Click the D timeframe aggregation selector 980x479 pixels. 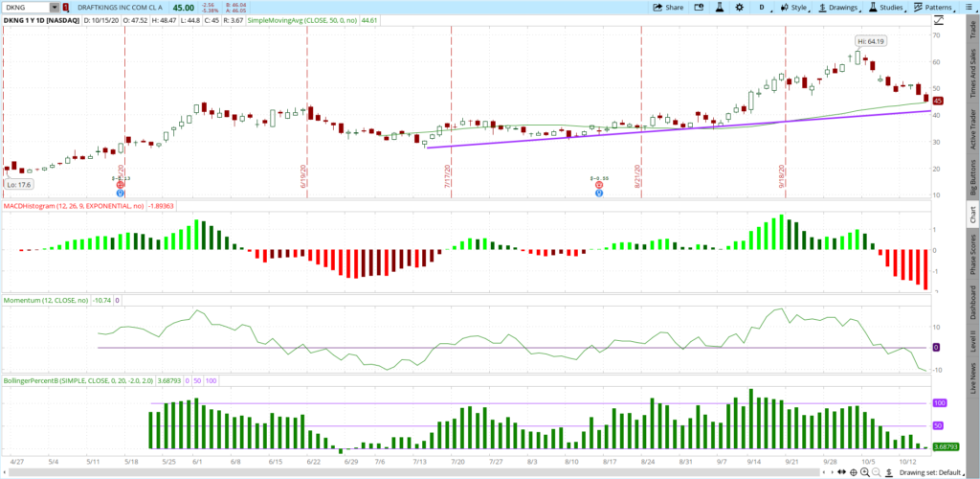pyautogui.click(x=761, y=7)
